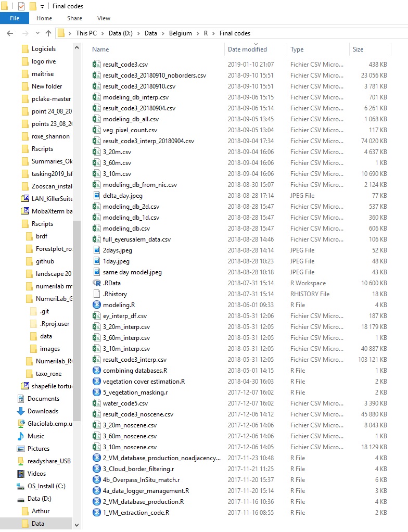Click the Properties checkmark icon in title bar
This screenshot has width=408, height=532.
(x=21, y=6)
